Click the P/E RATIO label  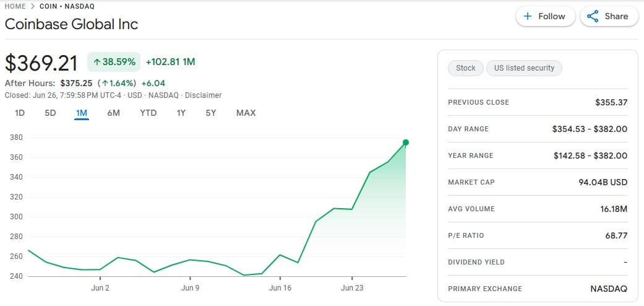click(x=466, y=235)
